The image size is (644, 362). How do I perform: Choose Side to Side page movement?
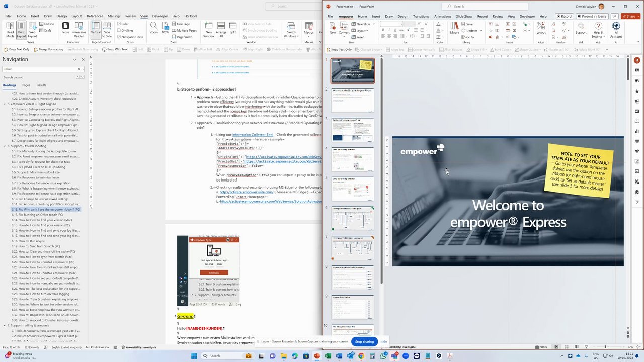pyautogui.click(x=107, y=30)
